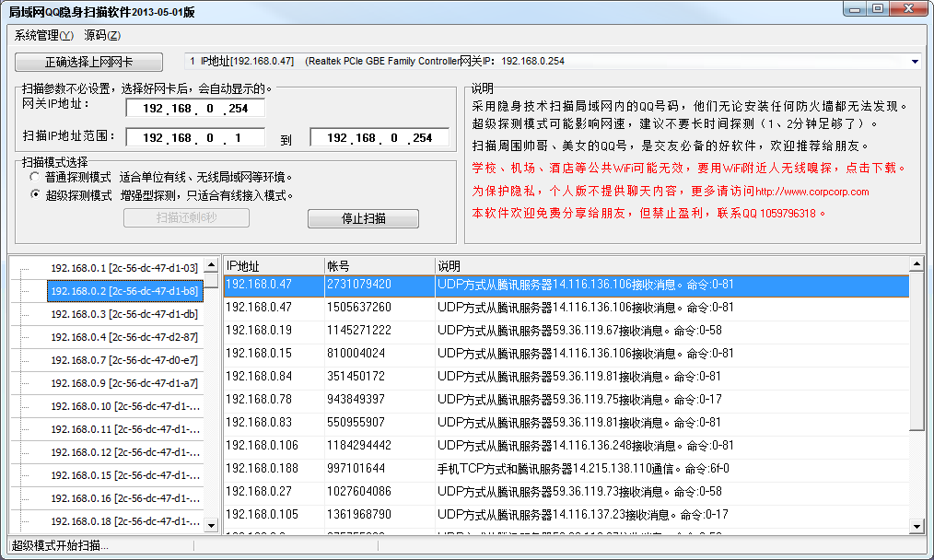Click the 正确选择上网网卡 button
934x560 pixels.
[88, 62]
